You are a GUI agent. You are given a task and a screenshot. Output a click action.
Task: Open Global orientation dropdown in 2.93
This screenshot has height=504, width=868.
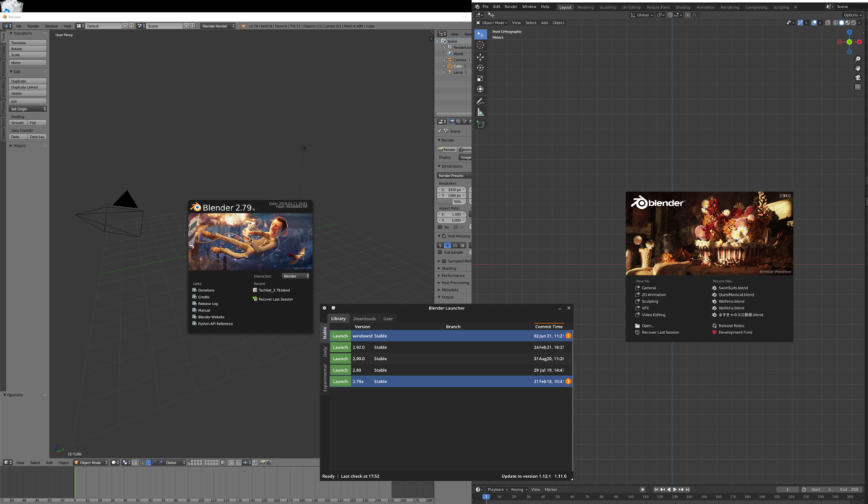(642, 15)
